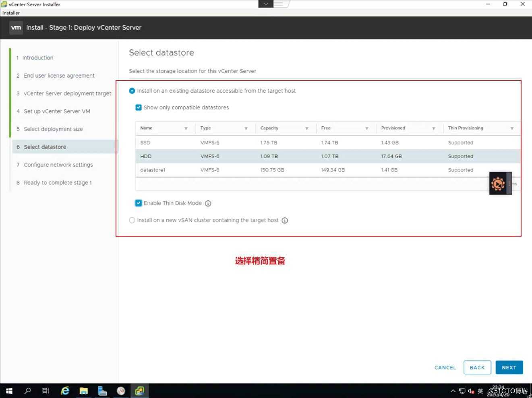
Task: Select the SSD datastore row
Action: tap(328, 143)
